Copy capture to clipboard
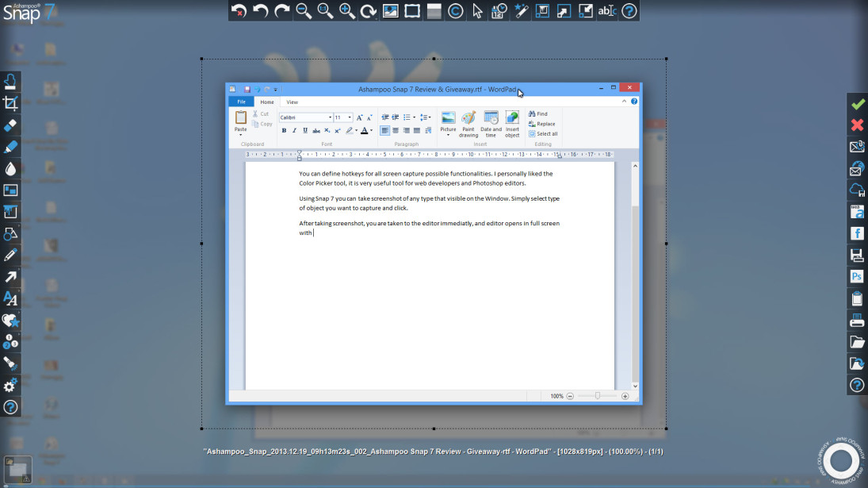 pos(858,299)
